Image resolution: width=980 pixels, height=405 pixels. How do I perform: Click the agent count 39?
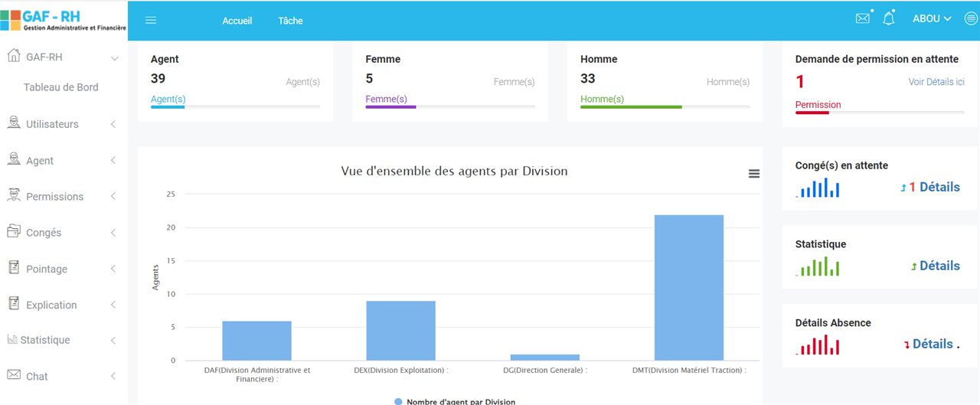[x=158, y=78]
